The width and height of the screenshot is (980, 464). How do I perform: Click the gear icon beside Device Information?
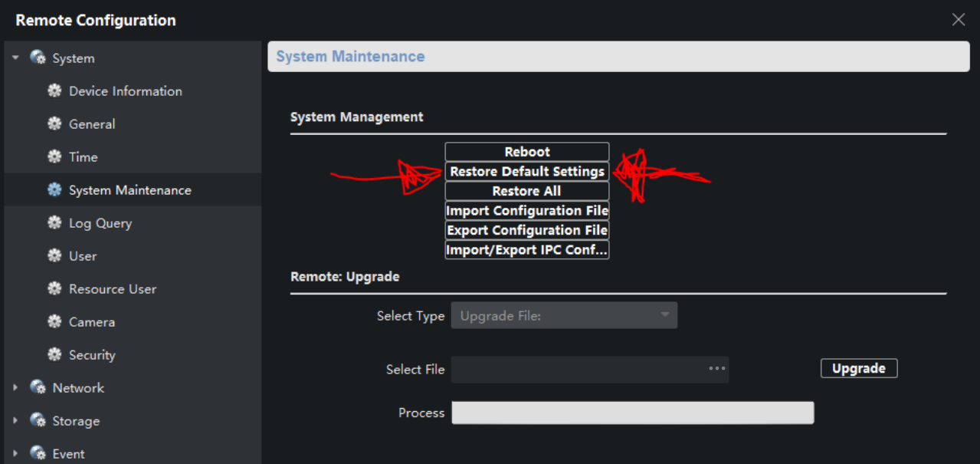(x=54, y=91)
